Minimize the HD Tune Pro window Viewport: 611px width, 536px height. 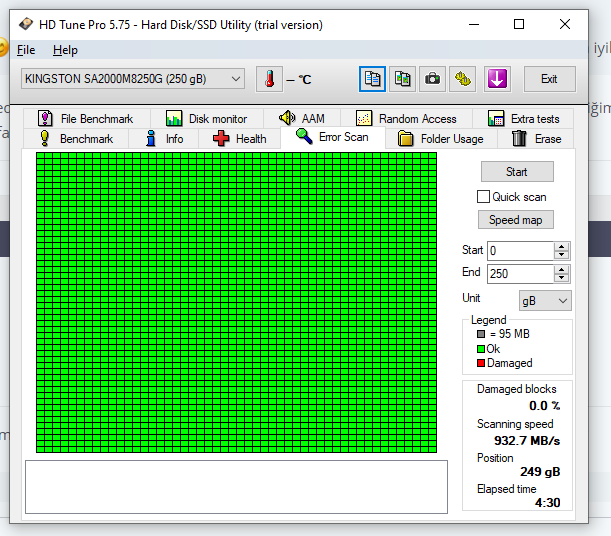[x=474, y=24]
